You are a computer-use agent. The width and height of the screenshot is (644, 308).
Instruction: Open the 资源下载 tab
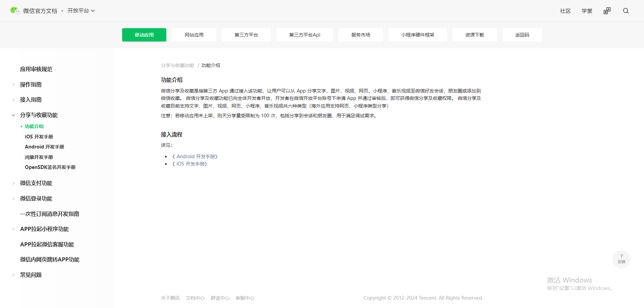pos(475,35)
